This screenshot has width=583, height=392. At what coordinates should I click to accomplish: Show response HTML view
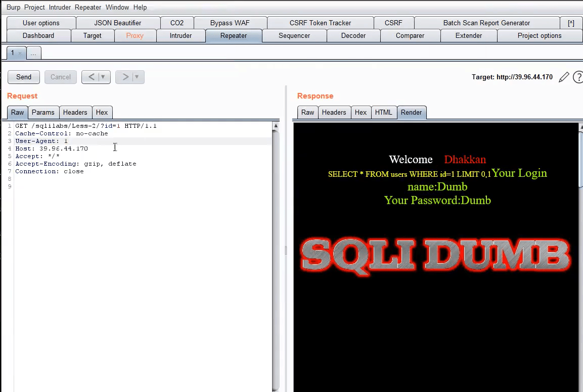(x=383, y=112)
